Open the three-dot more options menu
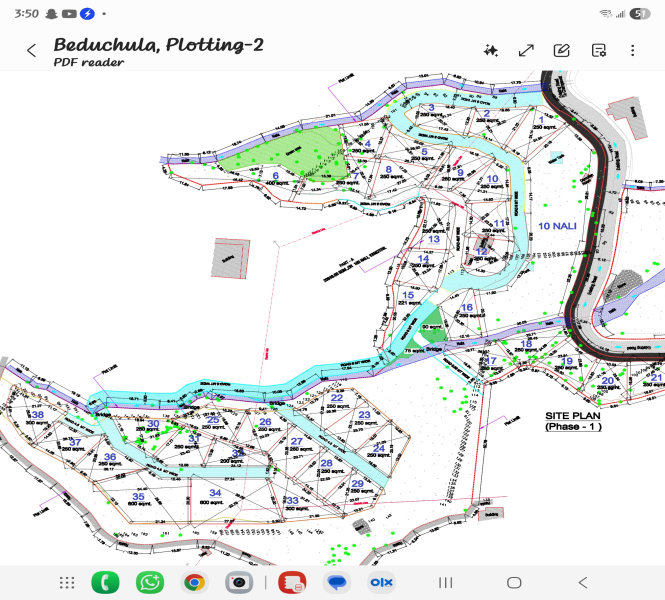The width and height of the screenshot is (665, 600). pos(633,50)
